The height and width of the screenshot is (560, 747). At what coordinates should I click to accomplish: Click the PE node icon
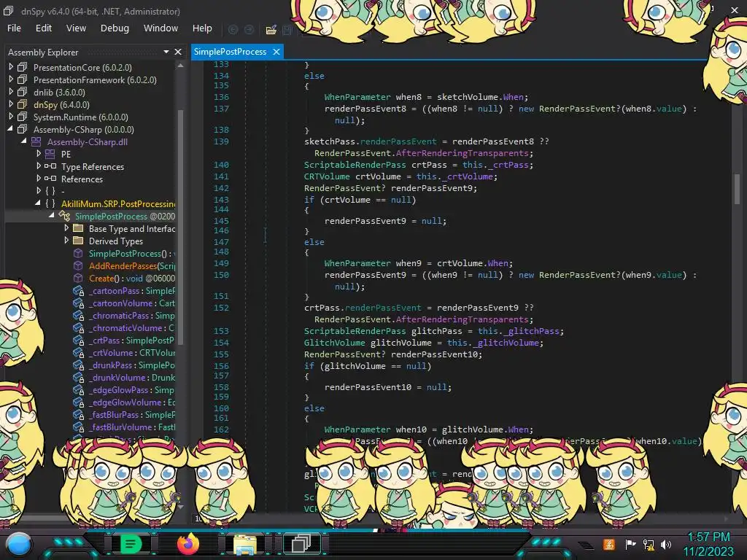tap(50, 154)
